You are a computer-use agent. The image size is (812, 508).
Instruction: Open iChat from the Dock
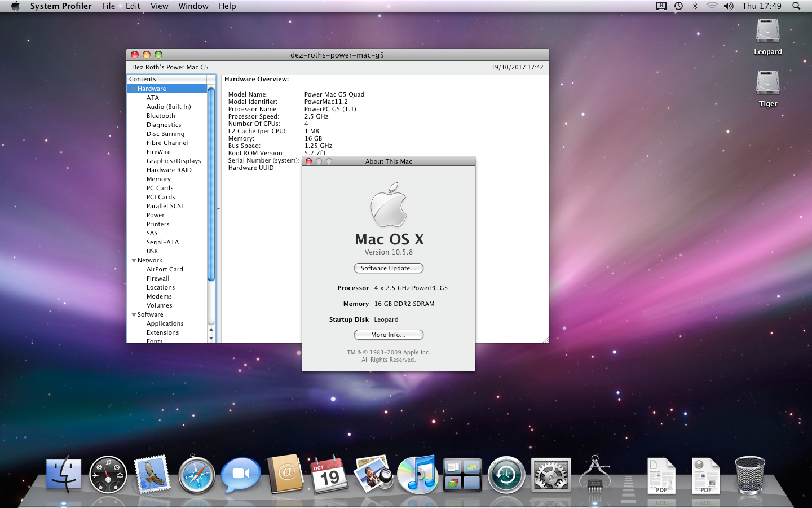tap(241, 475)
